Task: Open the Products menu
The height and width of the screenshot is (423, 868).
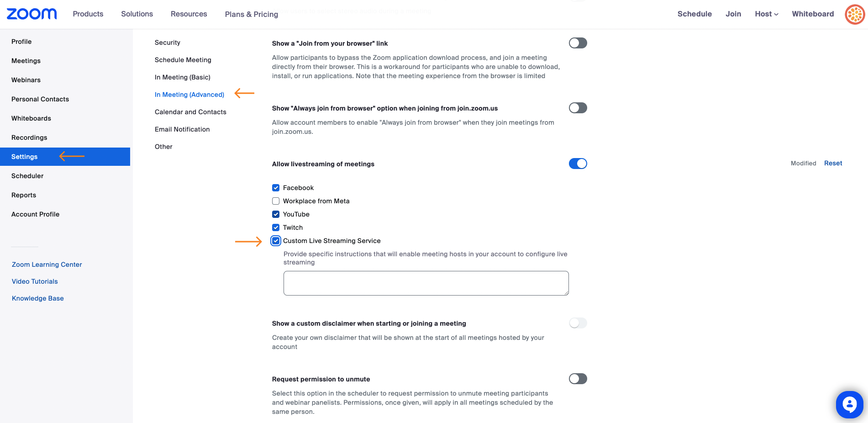Action: pos(88,14)
